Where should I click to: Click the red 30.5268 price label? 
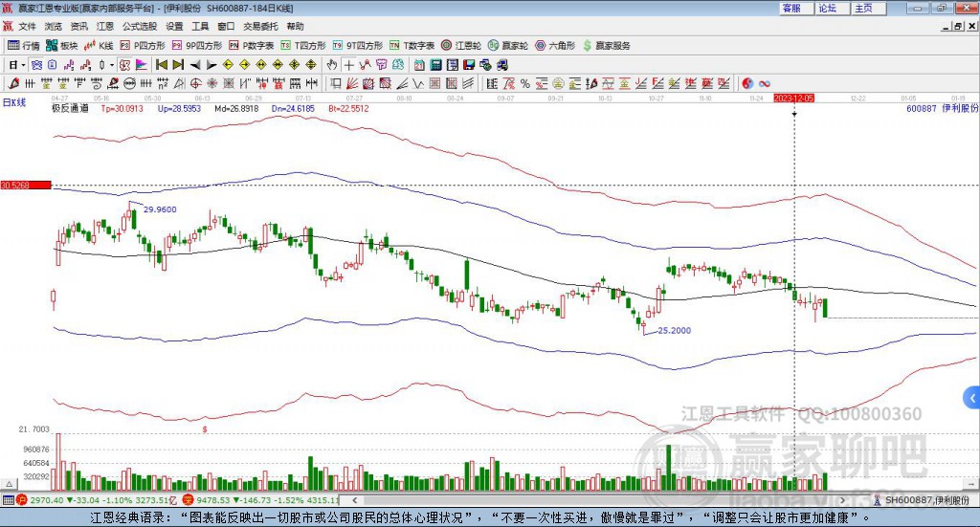tap(26, 185)
